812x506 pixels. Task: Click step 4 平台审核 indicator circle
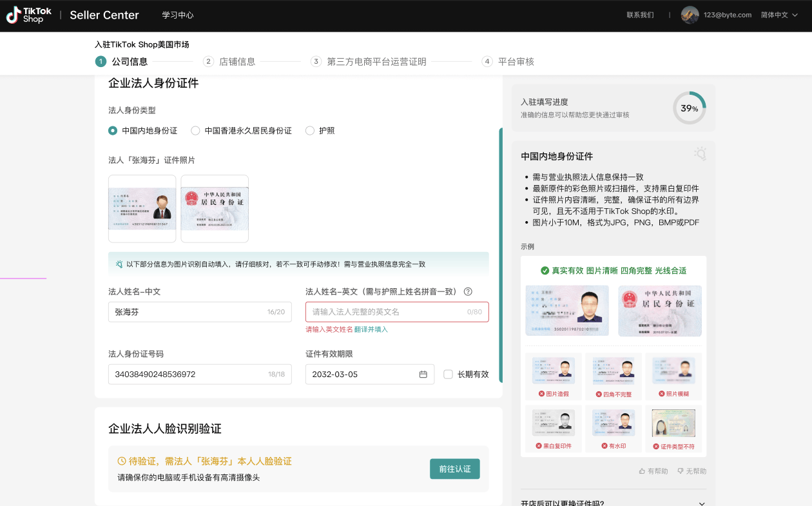click(x=487, y=61)
